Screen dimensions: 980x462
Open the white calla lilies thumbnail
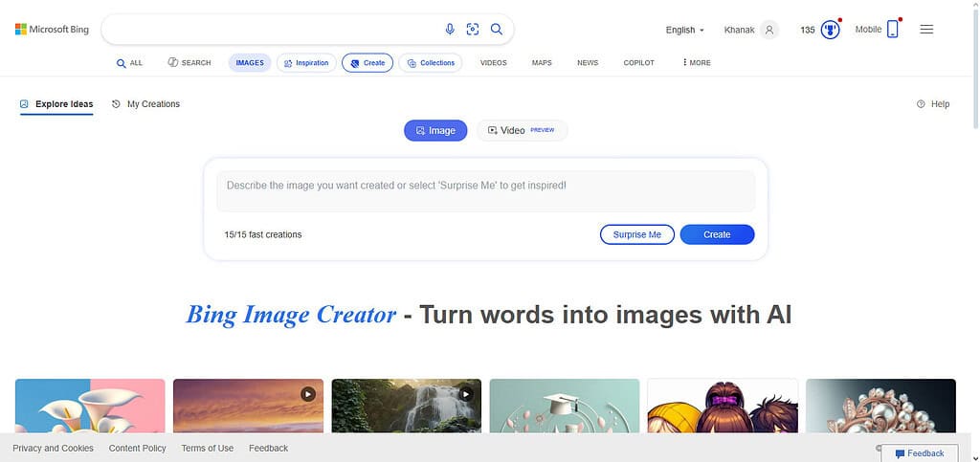(x=90, y=406)
